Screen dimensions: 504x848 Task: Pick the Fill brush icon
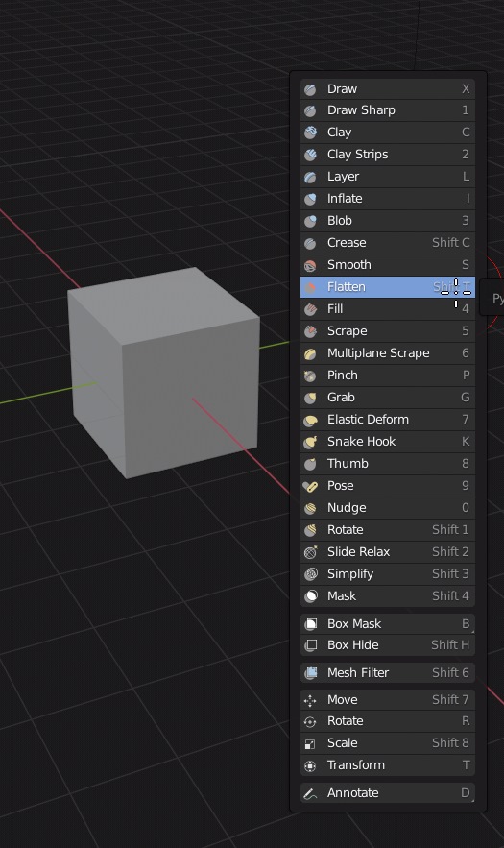tap(310, 309)
